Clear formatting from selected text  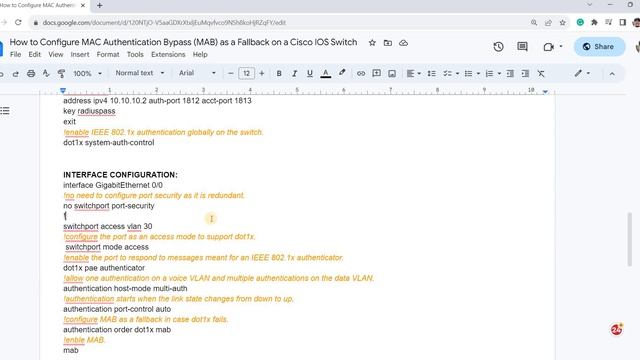[x=541, y=73]
